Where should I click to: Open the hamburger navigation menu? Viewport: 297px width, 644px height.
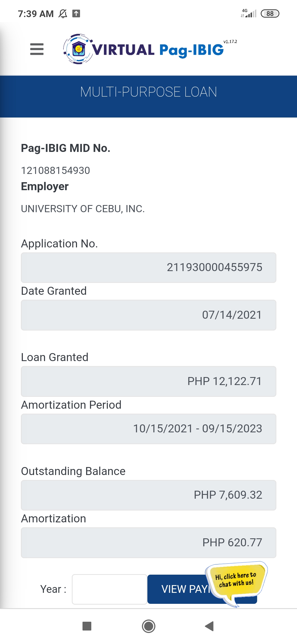(37, 49)
